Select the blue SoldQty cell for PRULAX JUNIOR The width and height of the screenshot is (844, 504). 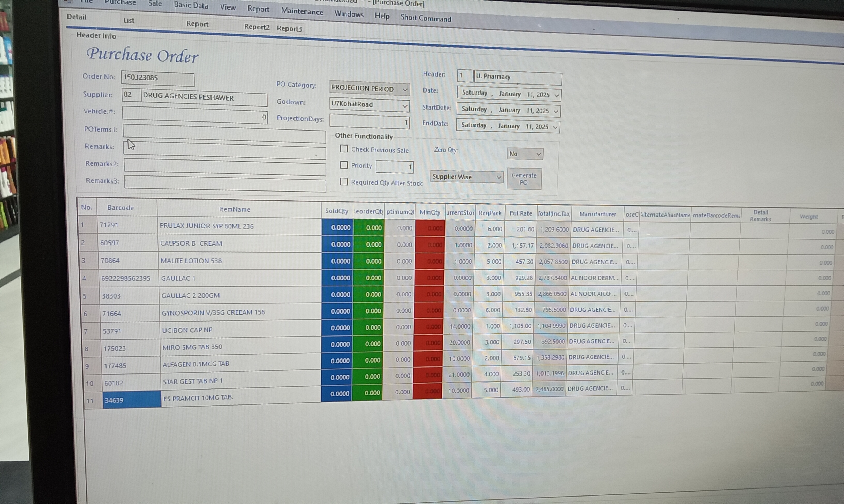click(337, 227)
